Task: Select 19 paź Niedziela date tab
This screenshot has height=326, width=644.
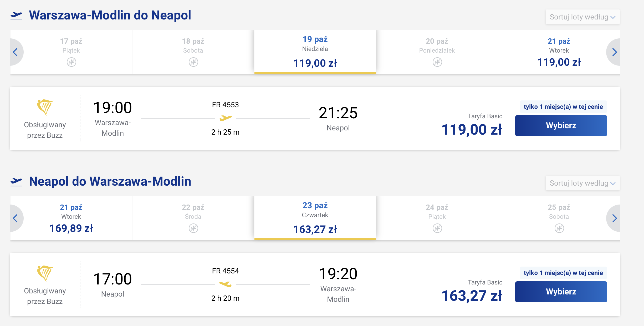Action: tap(315, 52)
